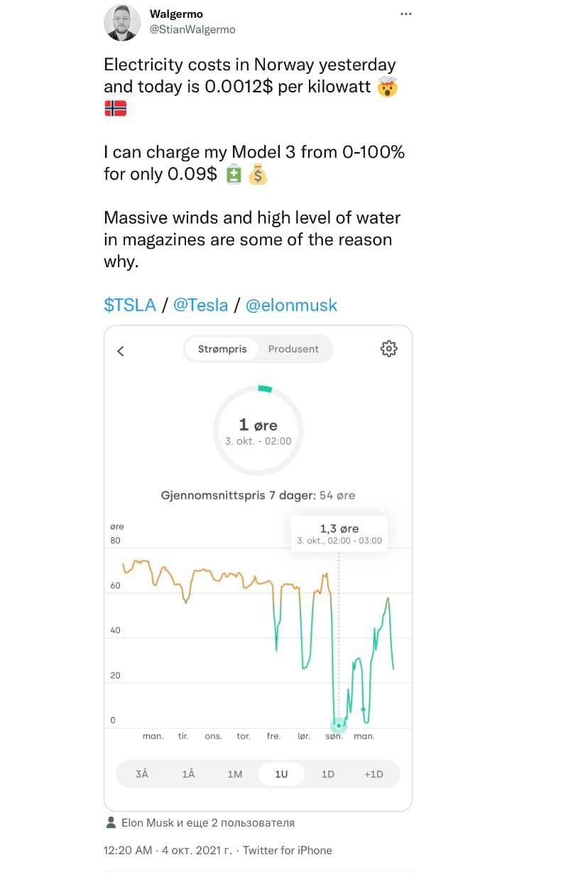Open the @StianWalgermo handle

[192, 30]
